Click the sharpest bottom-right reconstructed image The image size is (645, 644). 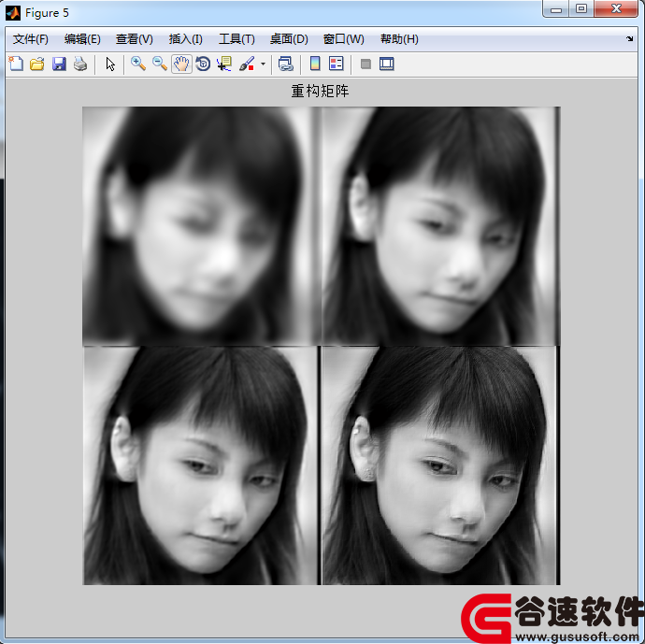440,465
